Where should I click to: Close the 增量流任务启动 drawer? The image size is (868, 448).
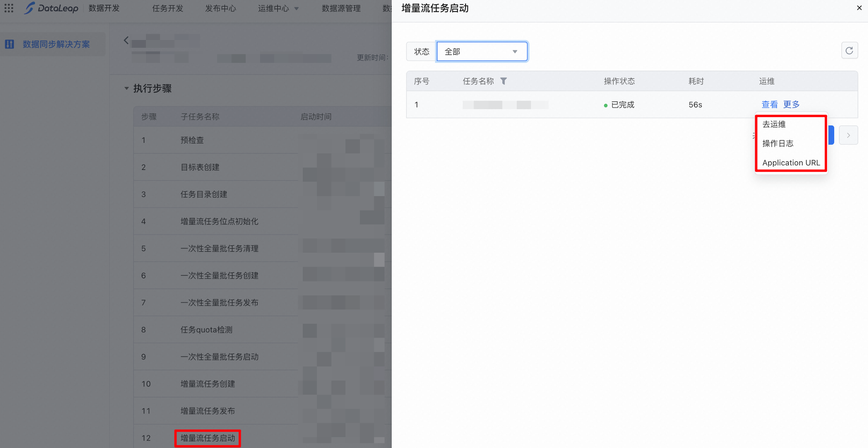point(859,8)
